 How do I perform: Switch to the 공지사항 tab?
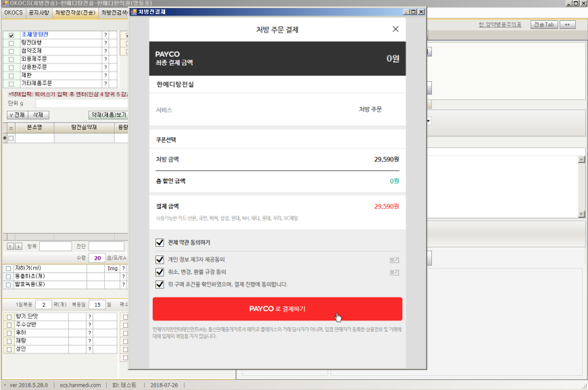click(39, 13)
